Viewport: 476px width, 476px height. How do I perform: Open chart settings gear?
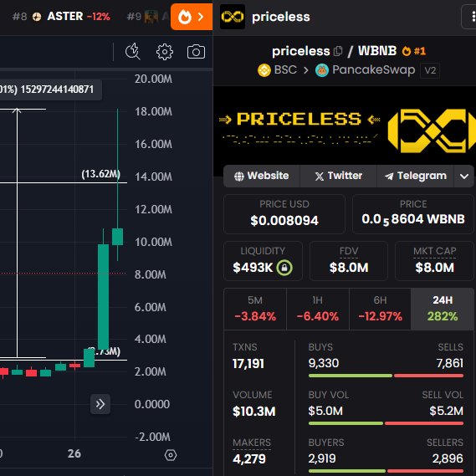pos(165,52)
